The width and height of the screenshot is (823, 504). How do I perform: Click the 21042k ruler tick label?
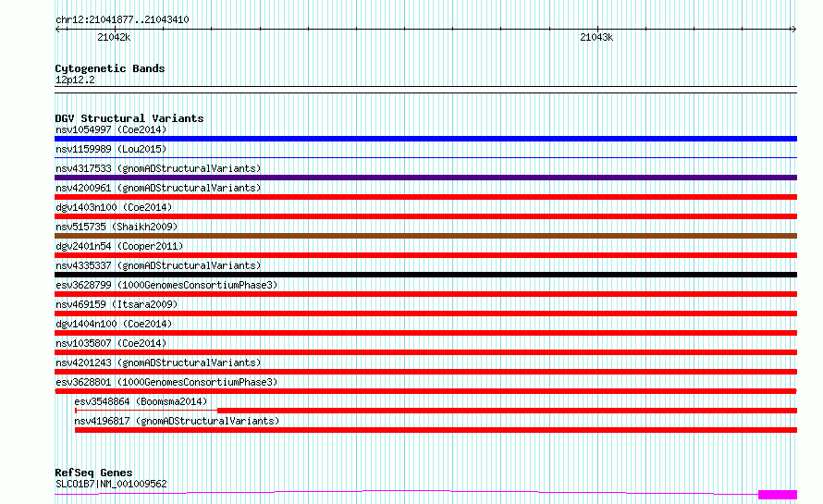click(x=114, y=37)
